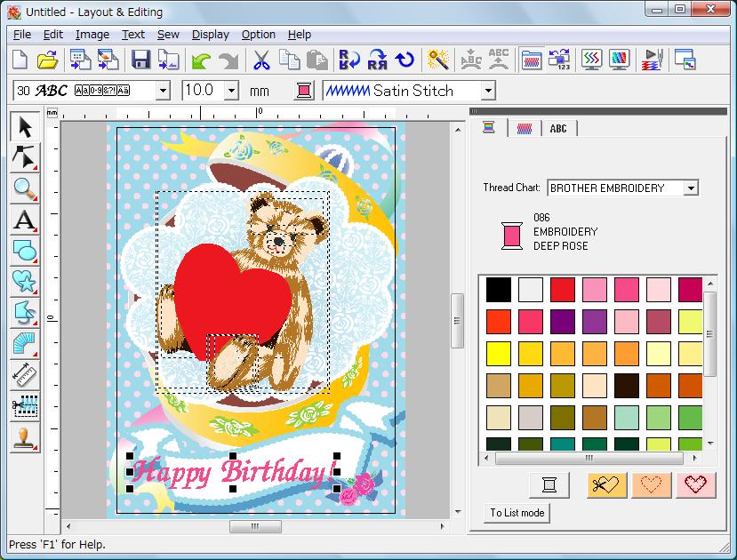Open the Sew menu
The width and height of the screenshot is (737, 560).
pyautogui.click(x=168, y=35)
